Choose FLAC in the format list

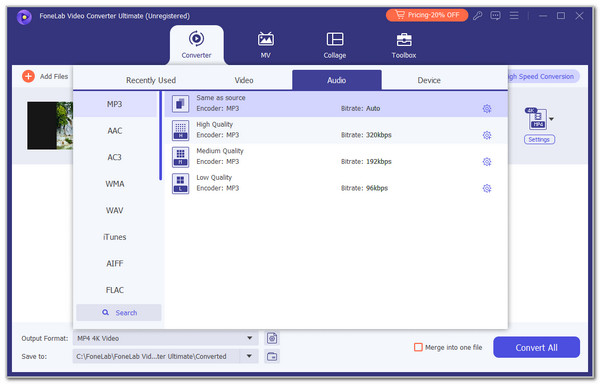[115, 290]
